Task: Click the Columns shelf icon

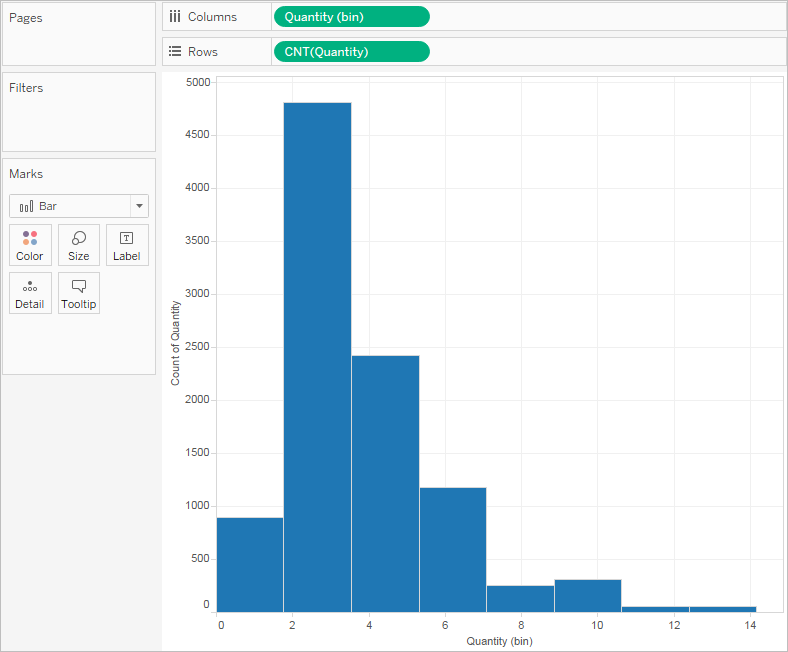Action: pyautogui.click(x=175, y=17)
